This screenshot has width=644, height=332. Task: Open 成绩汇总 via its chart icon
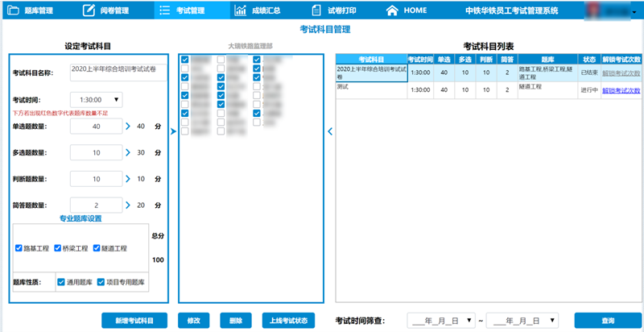click(x=241, y=10)
